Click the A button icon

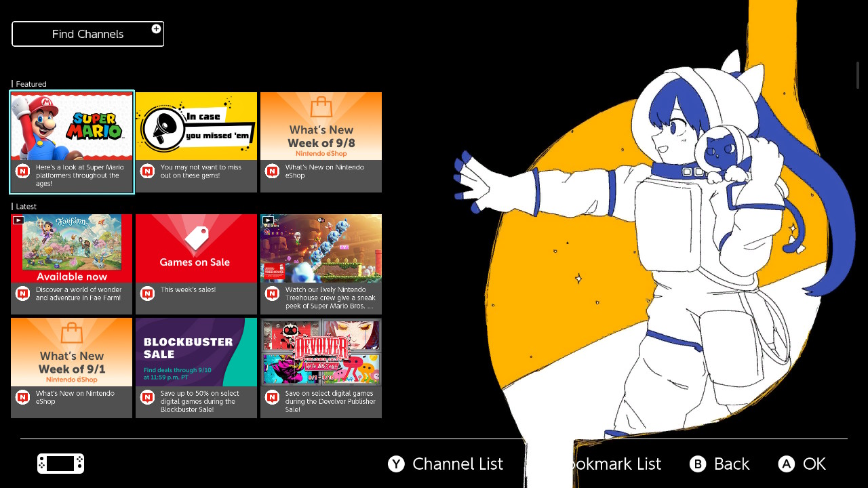786,464
